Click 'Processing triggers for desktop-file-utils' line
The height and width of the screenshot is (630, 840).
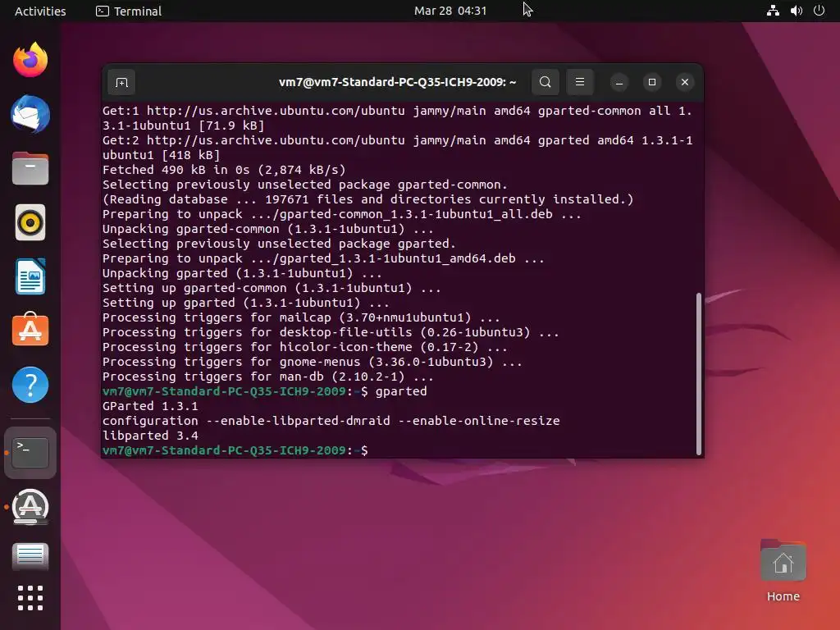[x=331, y=333]
